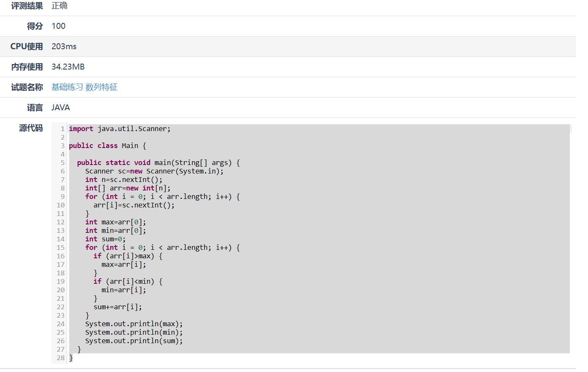The height and width of the screenshot is (372, 588).
Task: Click the if (arr[i]>max) condition line
Action: click(x=128, y=256)
